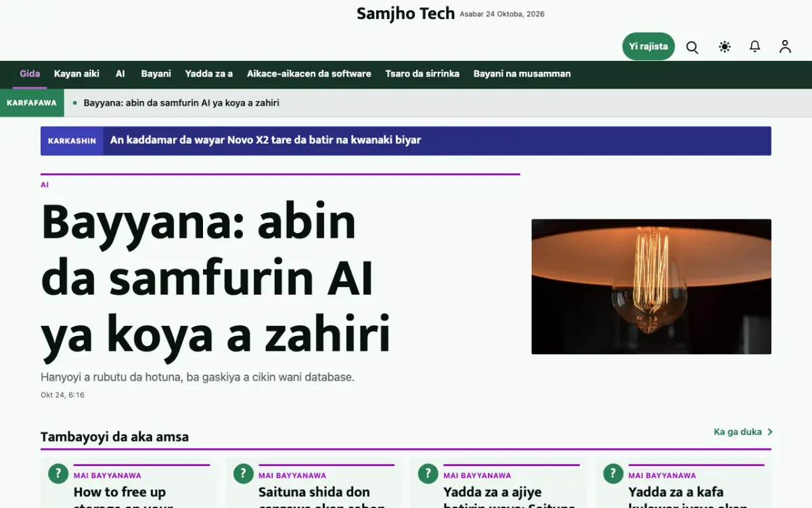The image size is (812, 508).
Task: Open the notifications bell icon
Action: click(754, 47)
